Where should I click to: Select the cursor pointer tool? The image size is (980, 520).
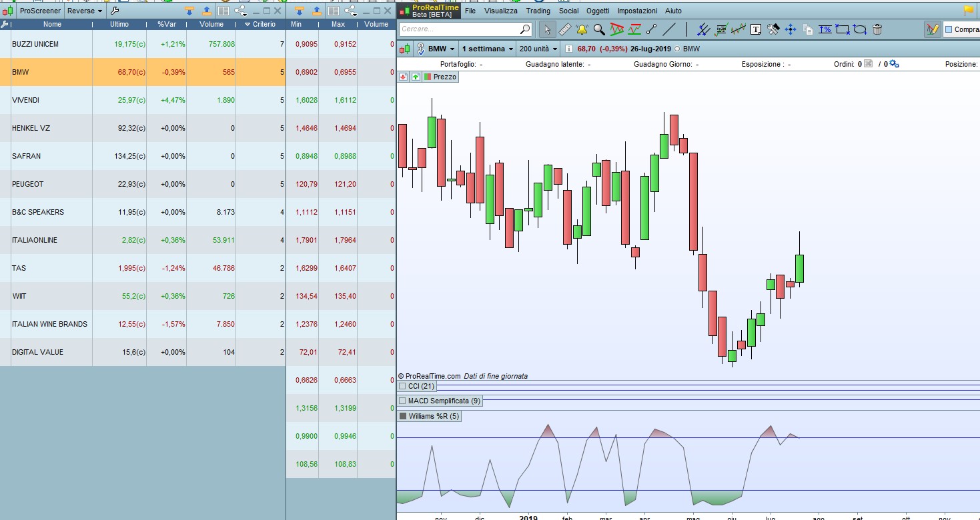click(x=547, y=29)
